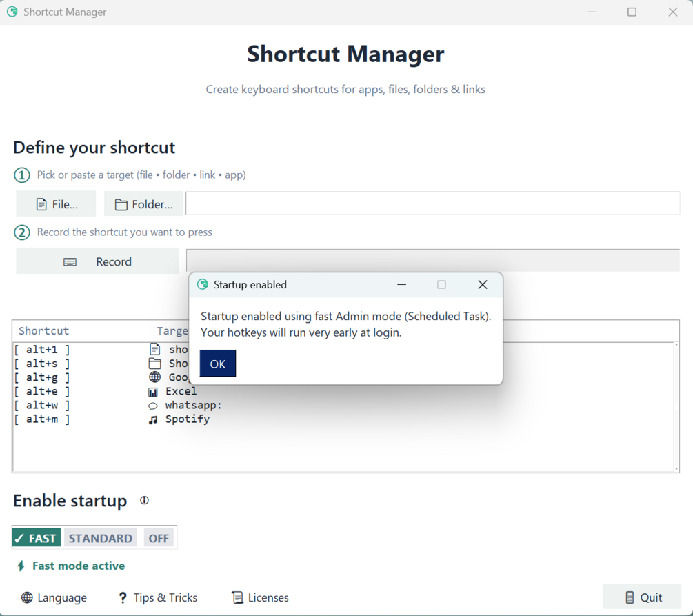Viewport: 693px width, 616px height.
Task: Click the target path input field
Action: [432, 203]
